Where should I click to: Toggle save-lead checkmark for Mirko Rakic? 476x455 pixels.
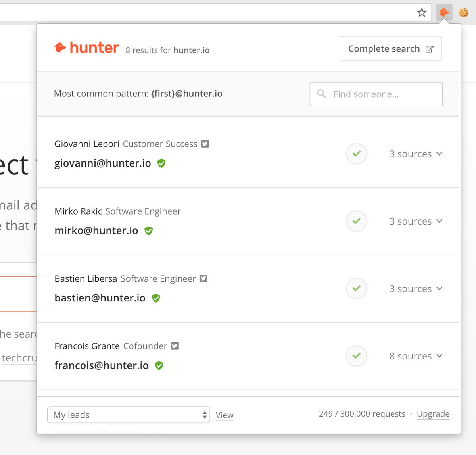pyautogui.click(x=357, y=221)
